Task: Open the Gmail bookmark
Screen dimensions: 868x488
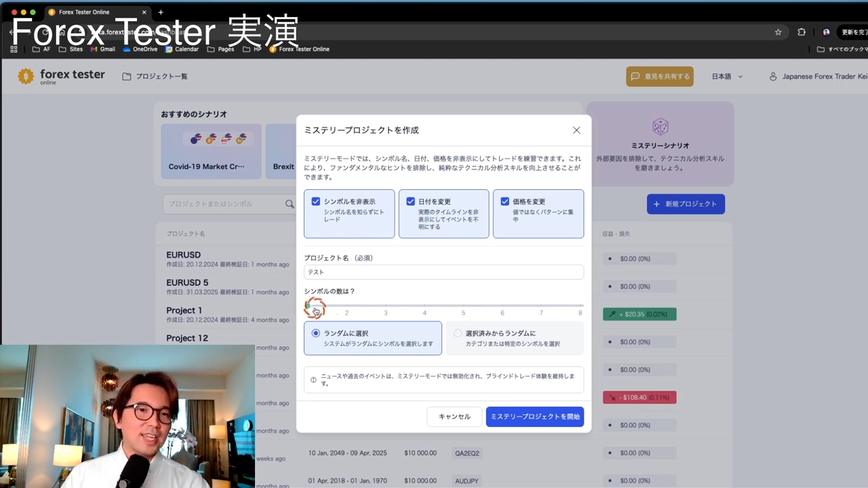Action: 102,49
